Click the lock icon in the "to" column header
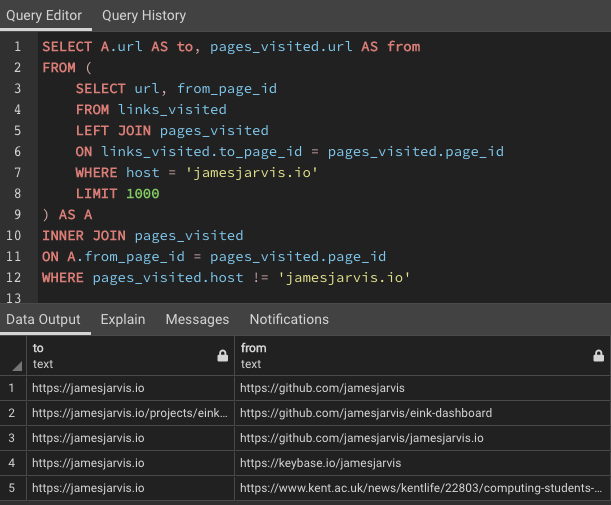The height and width of the screenshot is (505, 611). 222,356
